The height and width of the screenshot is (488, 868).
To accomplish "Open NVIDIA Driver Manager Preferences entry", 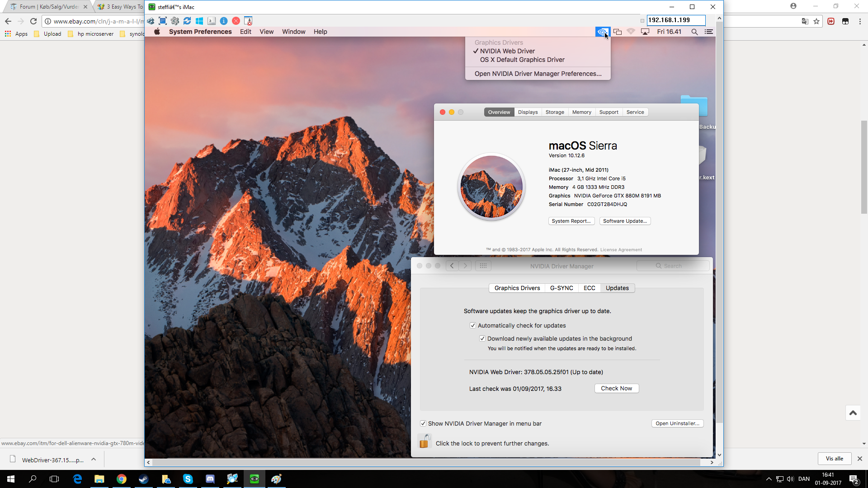I will (x=538, y=74).
